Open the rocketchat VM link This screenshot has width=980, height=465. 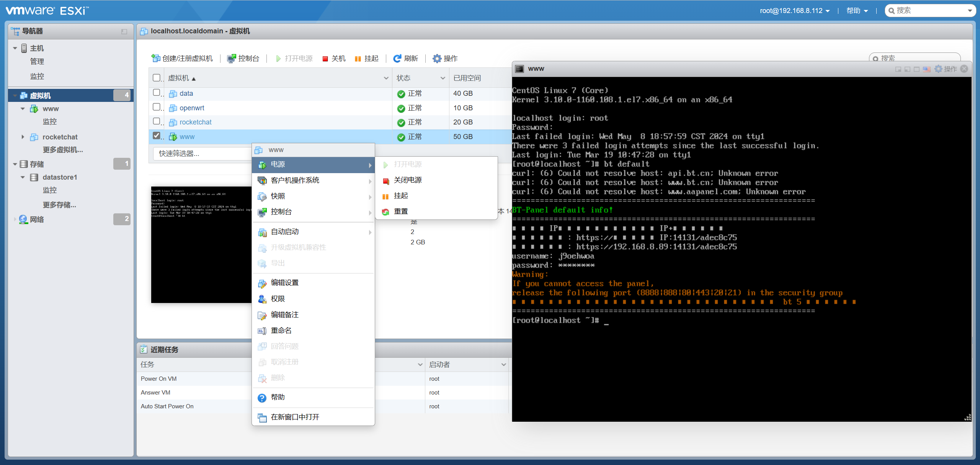(x=195, y=122)
